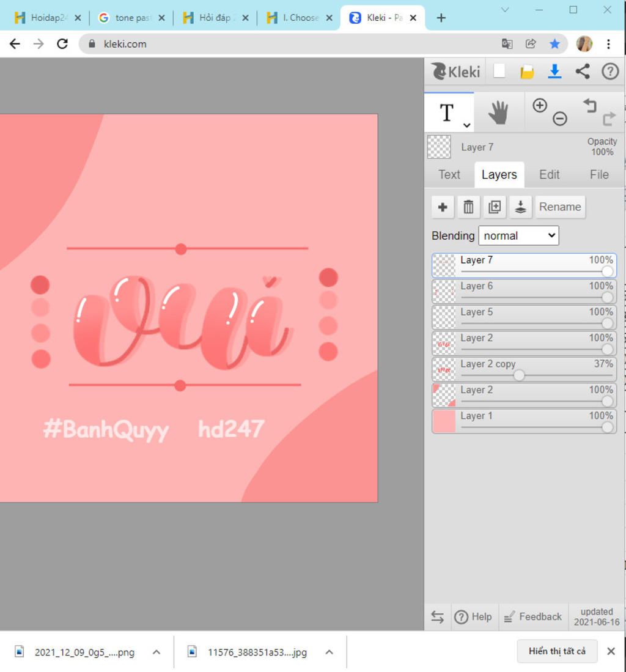Go back to the previous page

[x=15, y=43]
